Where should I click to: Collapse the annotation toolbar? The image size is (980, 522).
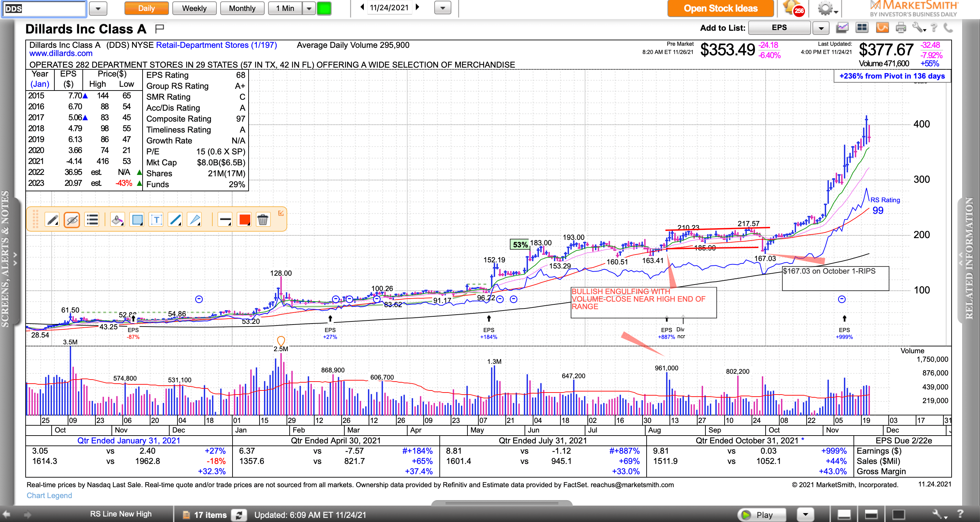281,213
